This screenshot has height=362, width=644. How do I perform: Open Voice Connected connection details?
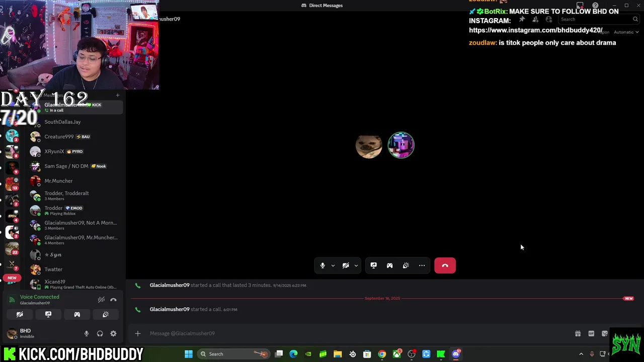(x=39, y=297)
